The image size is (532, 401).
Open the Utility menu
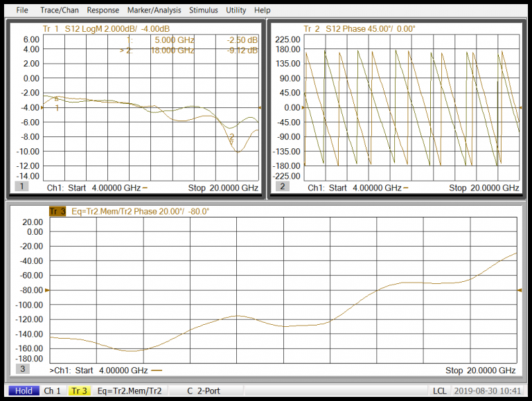tap(236, 10)
